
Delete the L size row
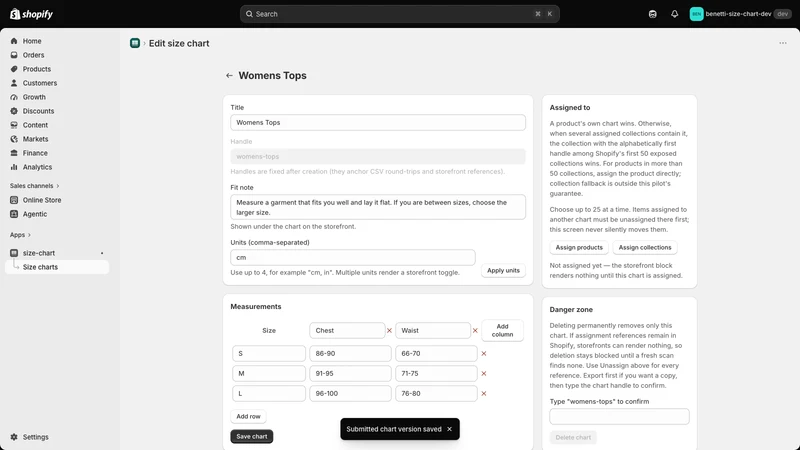coord(484,393)
